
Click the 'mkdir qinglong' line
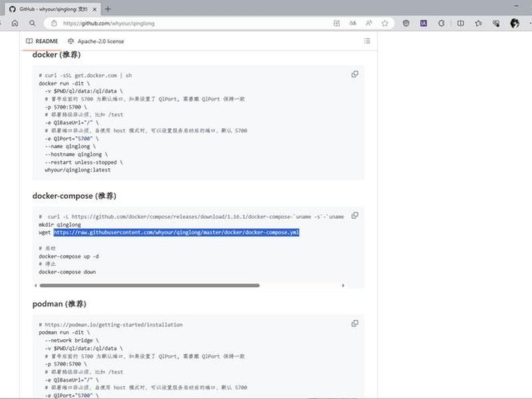pos(60,225)
